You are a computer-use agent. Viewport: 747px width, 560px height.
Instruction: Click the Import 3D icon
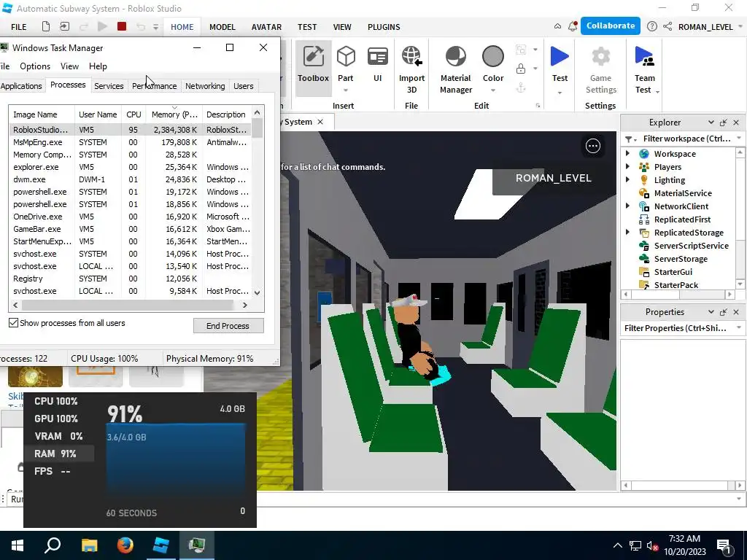[411, 57]
